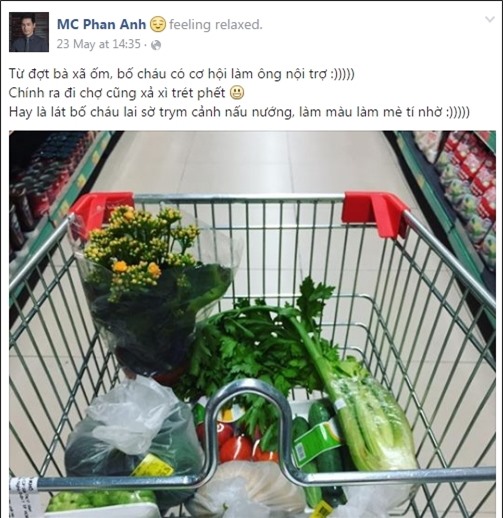Click the second line about 'đi chợ'
The height and width of the screenshot is (518, 503).
click(117, 93)
